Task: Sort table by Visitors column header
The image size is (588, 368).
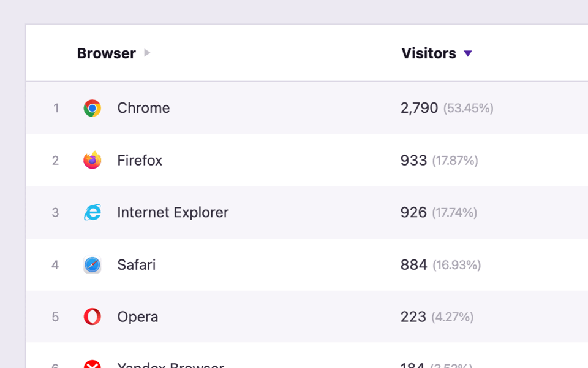Action: (429, 53)
